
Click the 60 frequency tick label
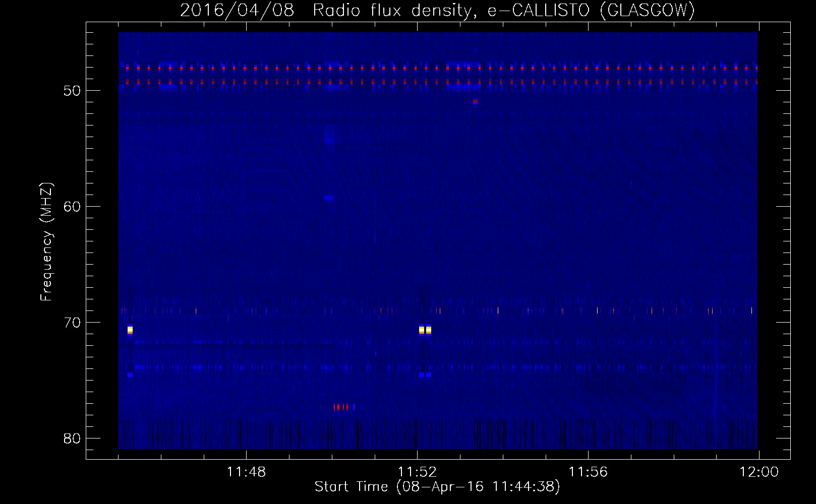pos(72,207)
